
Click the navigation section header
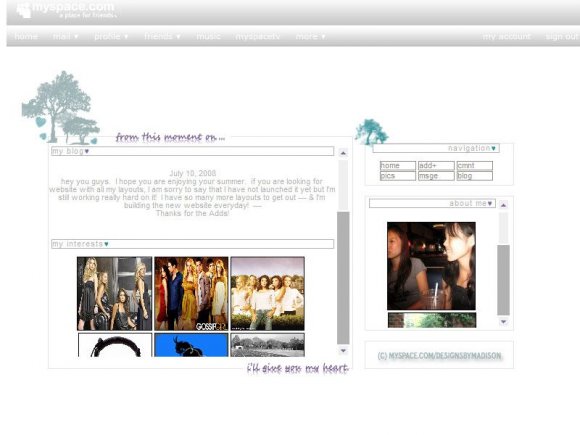[x=436, y=148]
